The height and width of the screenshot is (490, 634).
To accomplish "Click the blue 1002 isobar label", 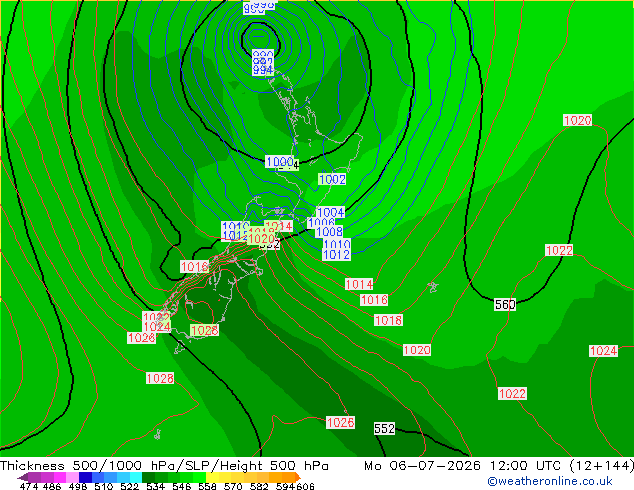I will (x=332, y=179).
